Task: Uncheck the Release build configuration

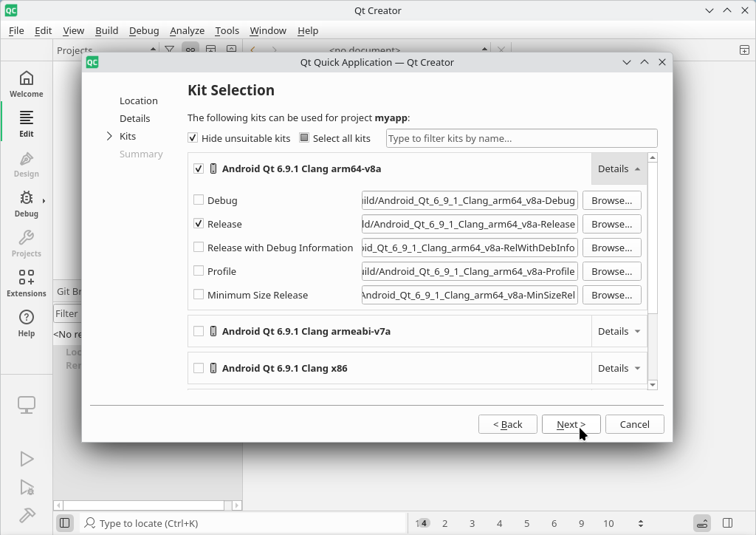Action: 198,223
